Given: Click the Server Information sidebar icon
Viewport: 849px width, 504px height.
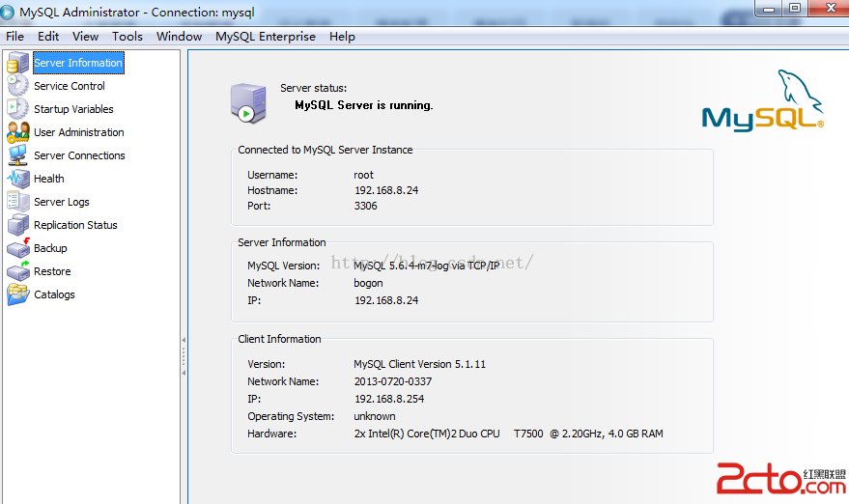Looking at the screenshot, I should tap(17, 63).
